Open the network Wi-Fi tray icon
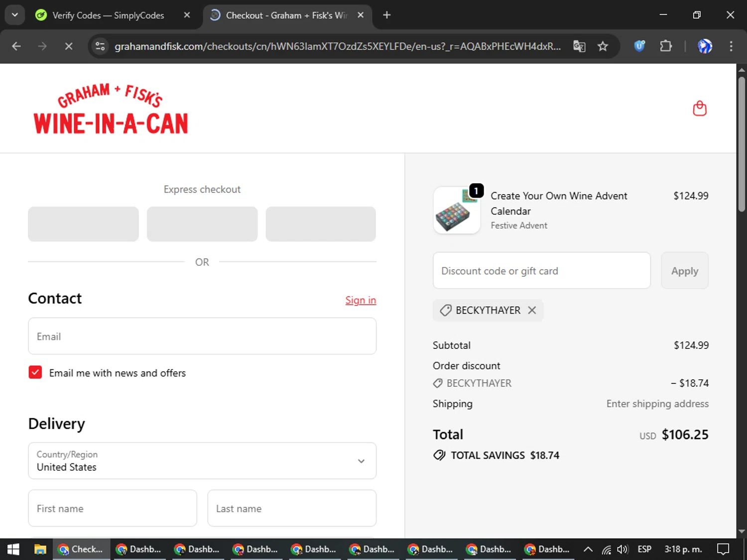 (606, 550)
